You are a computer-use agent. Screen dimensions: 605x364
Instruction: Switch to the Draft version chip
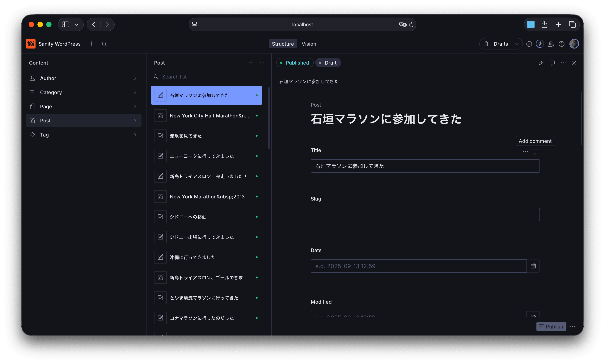tap(328, 63)
